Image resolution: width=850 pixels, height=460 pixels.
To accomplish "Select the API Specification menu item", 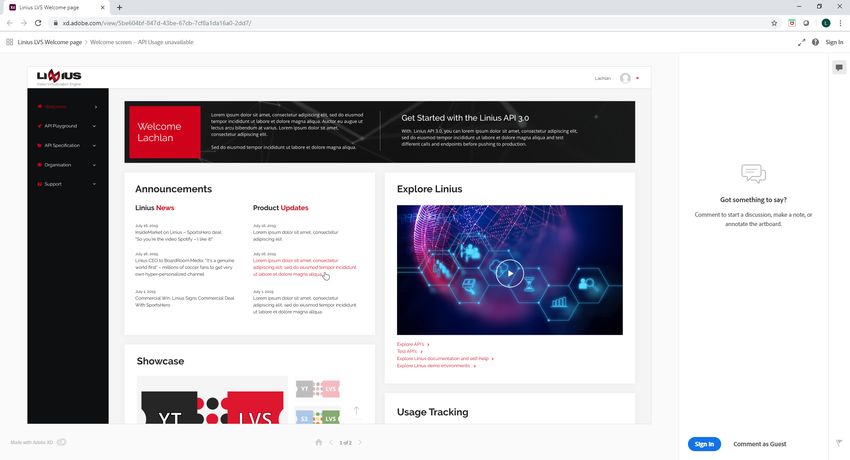I will click(x=62, y=145).
